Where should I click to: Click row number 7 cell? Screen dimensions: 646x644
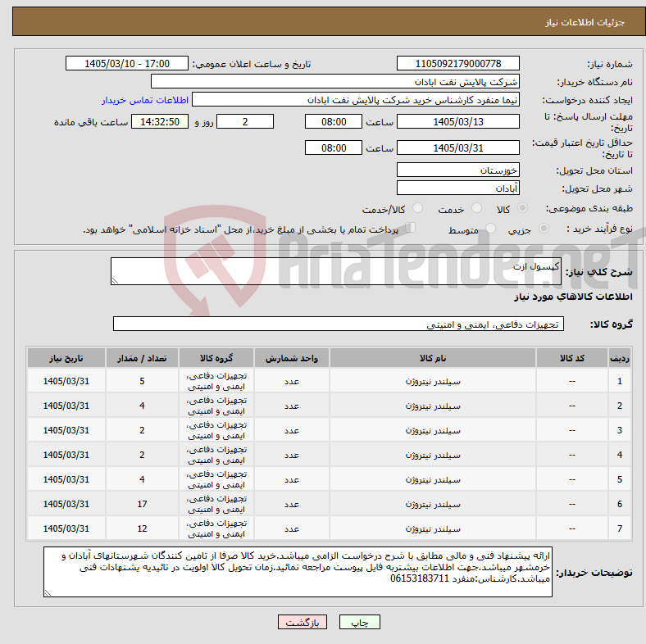[620, 528]
